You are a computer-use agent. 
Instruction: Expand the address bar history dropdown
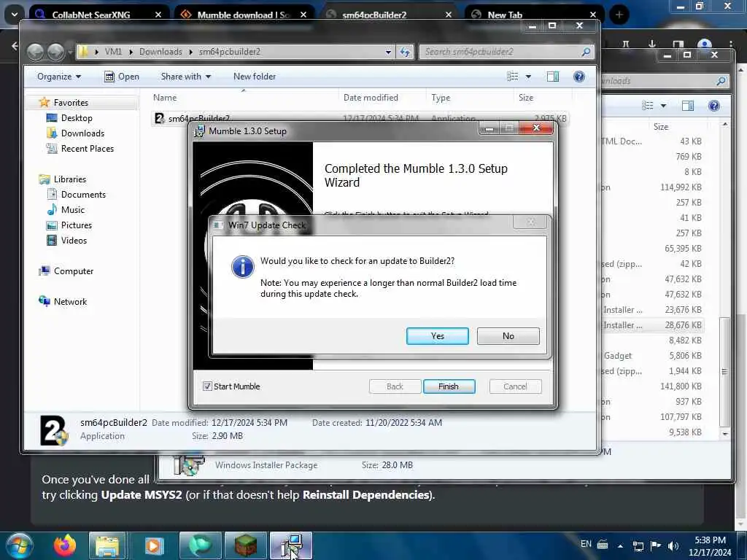pos(388,52)
